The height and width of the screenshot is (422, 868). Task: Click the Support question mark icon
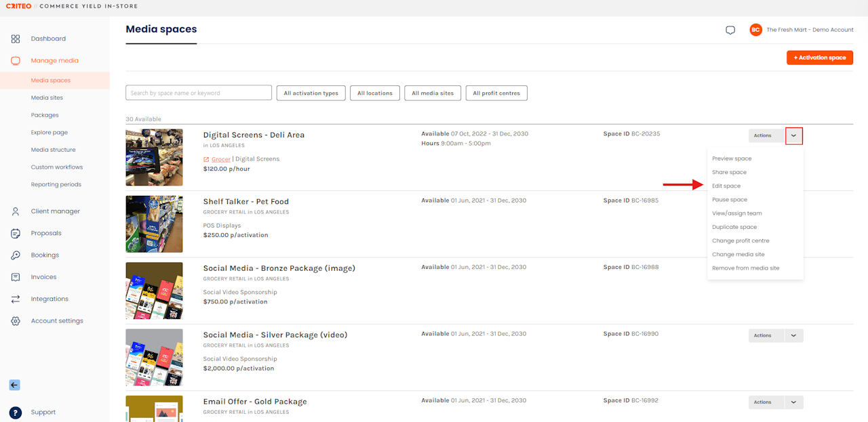click(16, 413)
